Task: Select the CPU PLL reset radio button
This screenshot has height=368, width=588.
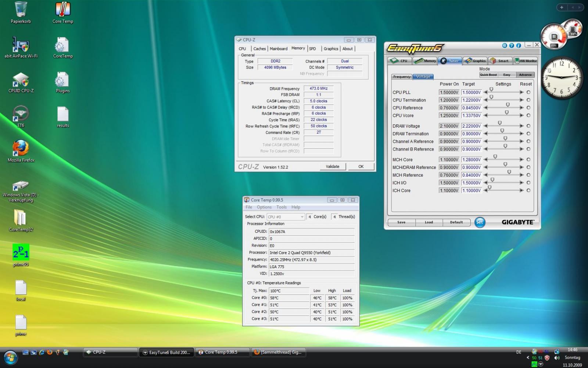Action: tap(528, 92)
